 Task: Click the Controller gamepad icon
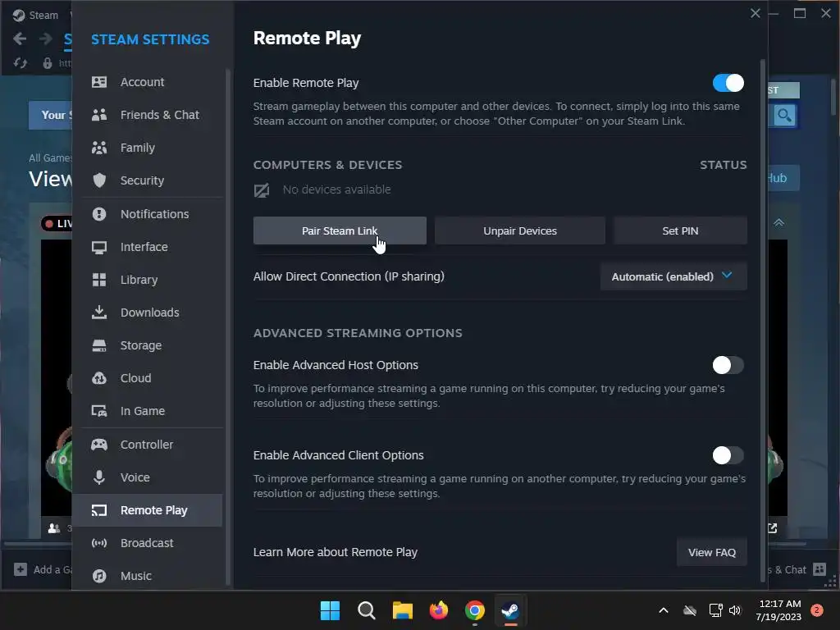(x=99, y=445)
